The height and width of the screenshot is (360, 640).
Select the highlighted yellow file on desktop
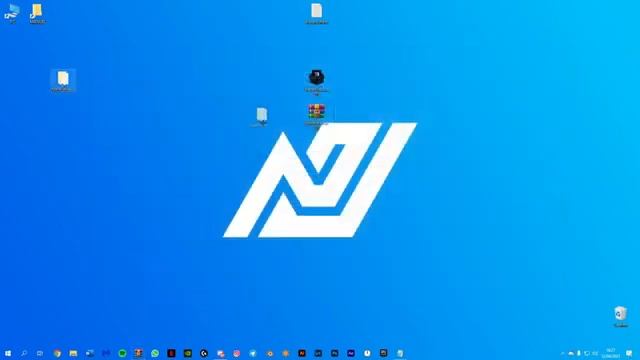pyautogui.click(x=63, y=80)
